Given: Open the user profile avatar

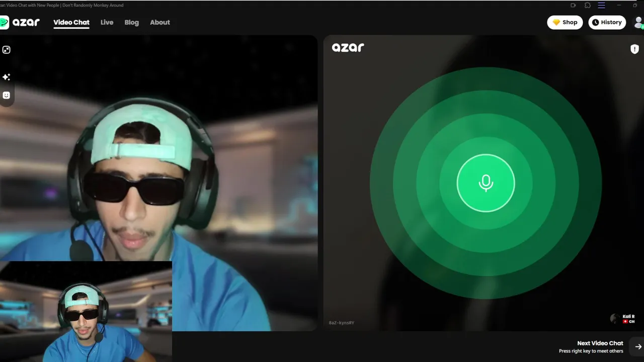Looking at the screenshot, I should click(x=638, y=22).
